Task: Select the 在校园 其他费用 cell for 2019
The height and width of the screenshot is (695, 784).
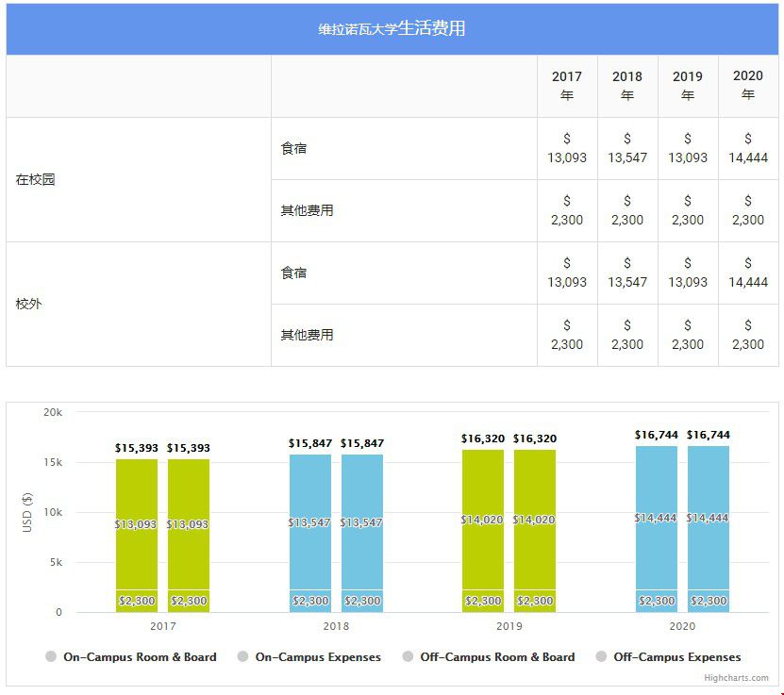Action: click(688, 211)
